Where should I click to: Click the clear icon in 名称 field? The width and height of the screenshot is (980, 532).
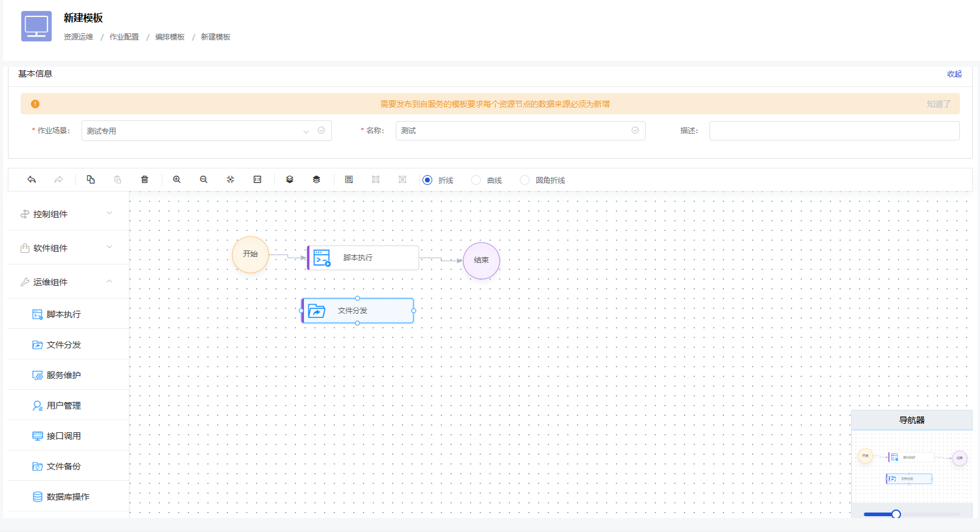coord(635,130)
